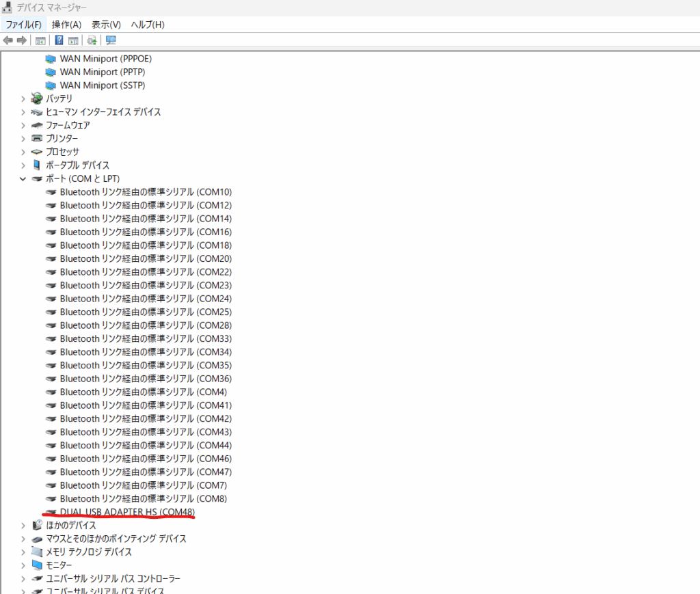Click the update driver toolbar icon

point(92,40)
